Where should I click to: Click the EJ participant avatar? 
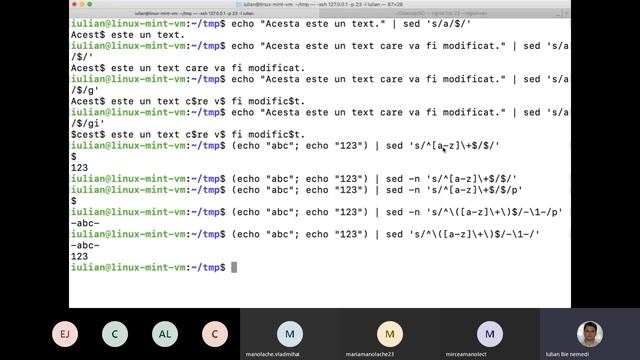coord(65,334)
